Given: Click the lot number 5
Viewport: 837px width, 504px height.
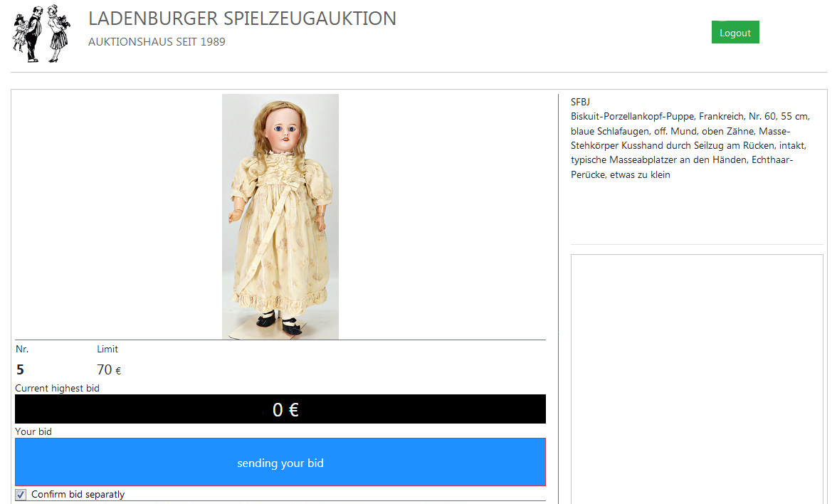Looking at the screenshot, I should [20, 369].
